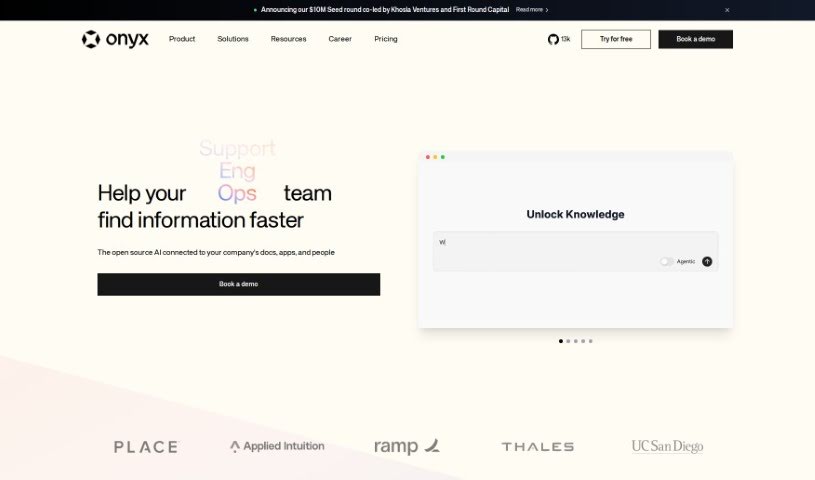This screenshot has width=815, height=480.
Task: Click the 'Unlock Knowledge' heading
Action: pos(575,214)
